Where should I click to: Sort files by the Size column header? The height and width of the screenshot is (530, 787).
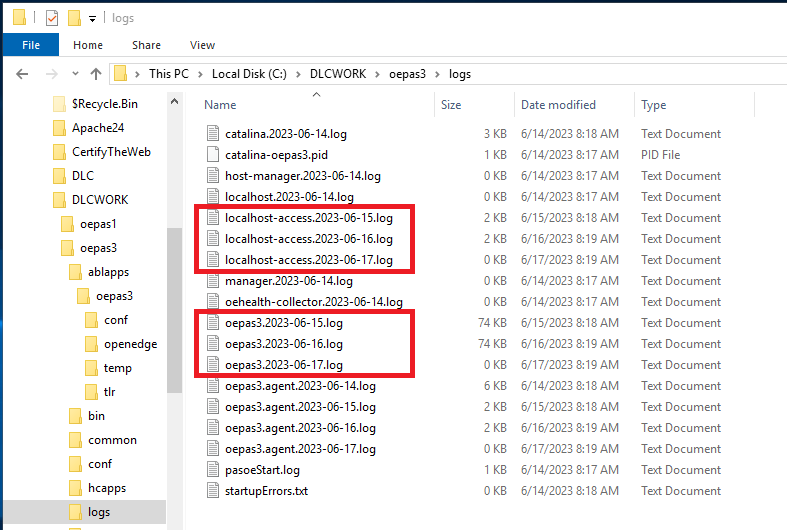[451, 104]
